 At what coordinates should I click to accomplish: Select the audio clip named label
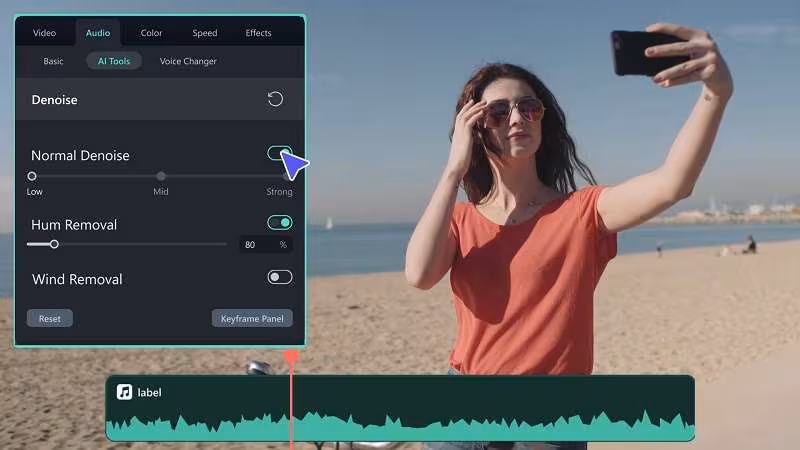pyautogui.click(x=399, y=408)
